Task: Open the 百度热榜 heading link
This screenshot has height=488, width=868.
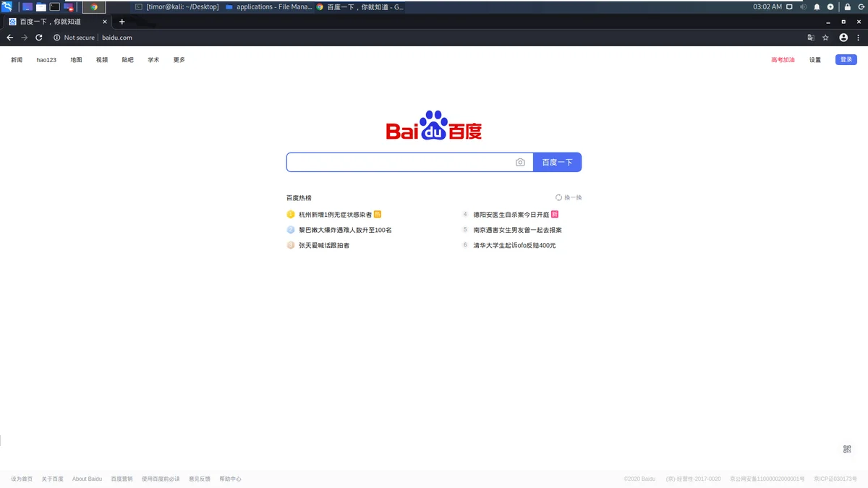Action: pyautogui.click(x=299, y=197)
